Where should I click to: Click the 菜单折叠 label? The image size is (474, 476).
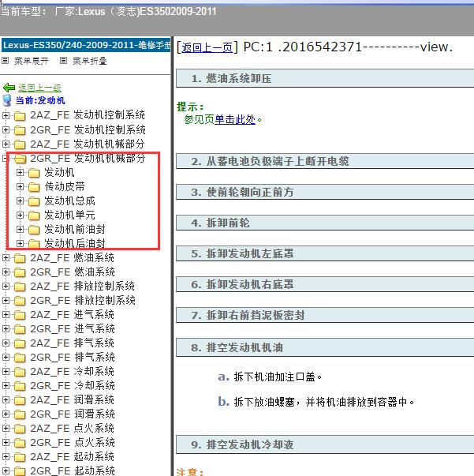[89, 61]
